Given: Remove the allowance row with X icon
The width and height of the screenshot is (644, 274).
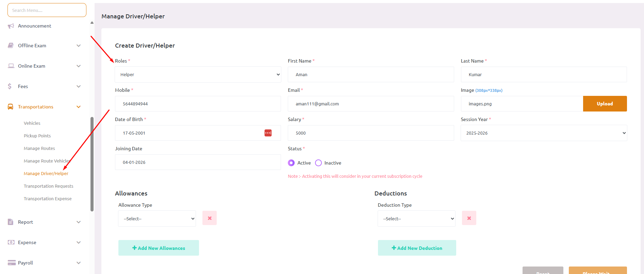Looking at the screenshot, I should point(210,218).
